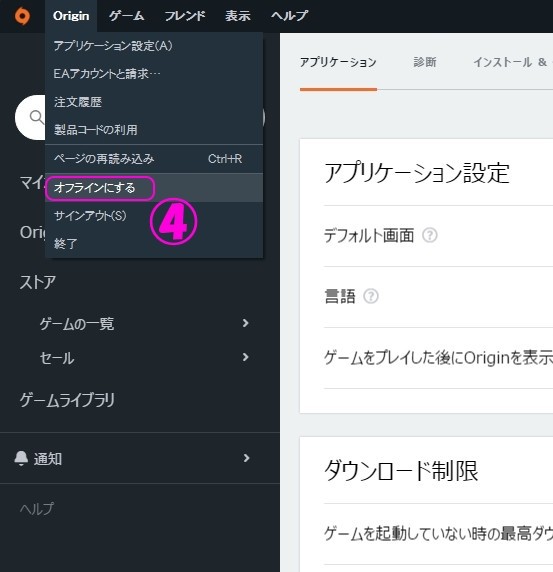Click Ctrl+R shortcut text in menu

tap(225, 159)
